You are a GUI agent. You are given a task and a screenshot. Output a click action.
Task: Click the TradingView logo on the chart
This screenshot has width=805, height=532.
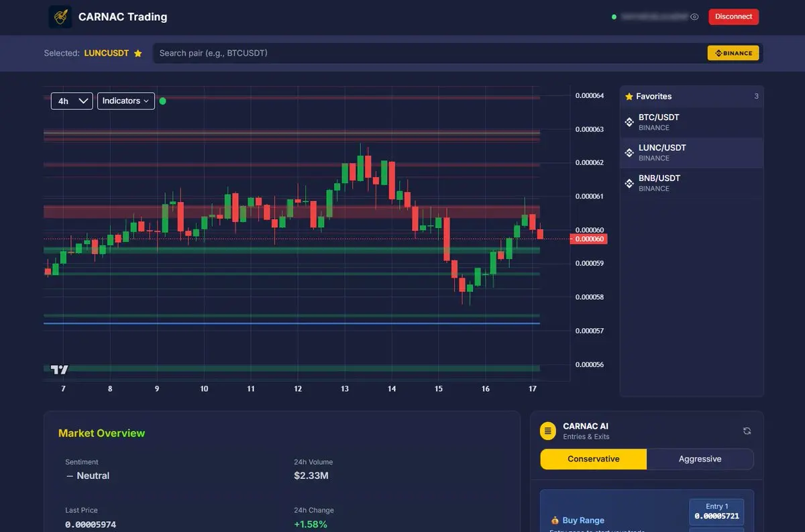coord(60,370)
